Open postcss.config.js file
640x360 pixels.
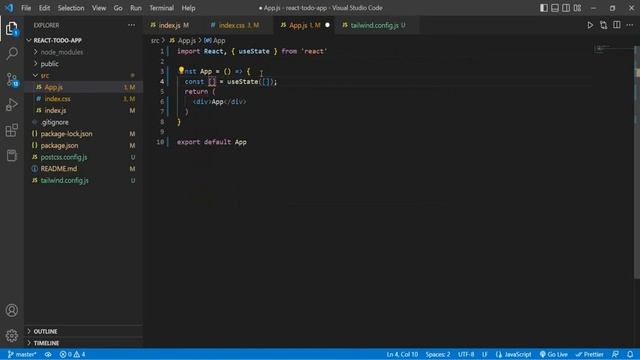(x=84, y=157)
